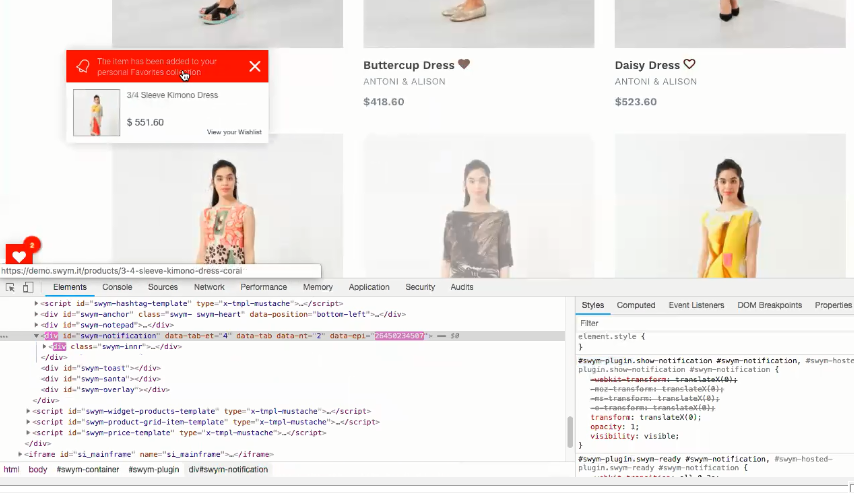854x493 pixels.
Task: Activate DevTools inspect element picker
Action: tap(10, 288)
